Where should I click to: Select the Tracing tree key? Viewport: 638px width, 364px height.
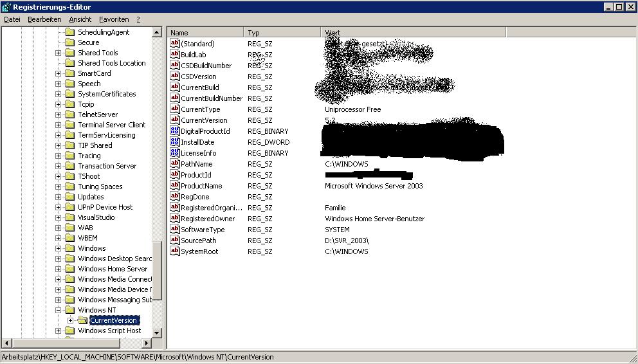89,156
